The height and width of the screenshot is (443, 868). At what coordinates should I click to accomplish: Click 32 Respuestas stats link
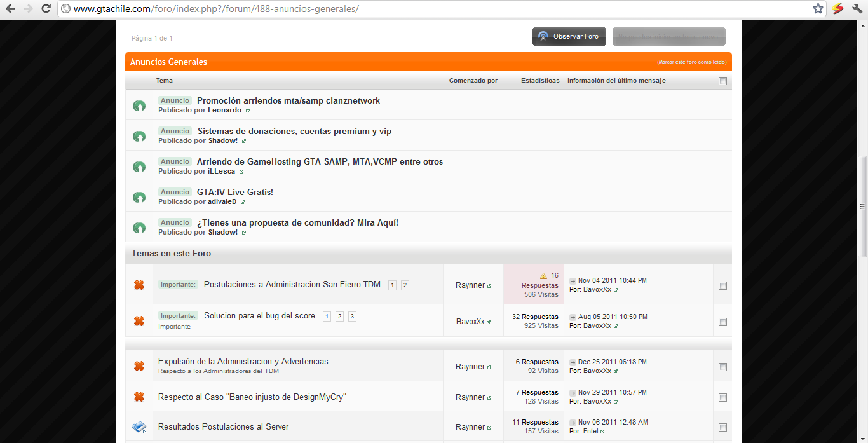tap(535, 317)
